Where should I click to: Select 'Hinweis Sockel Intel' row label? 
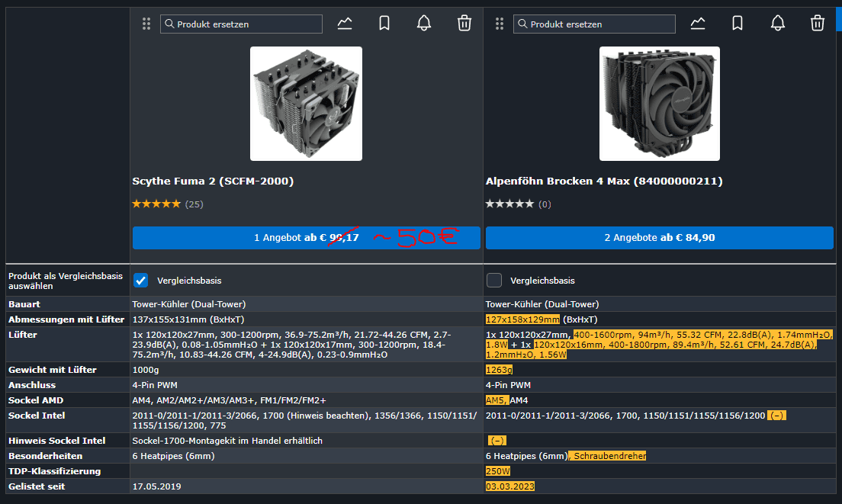tap(56, 441)
